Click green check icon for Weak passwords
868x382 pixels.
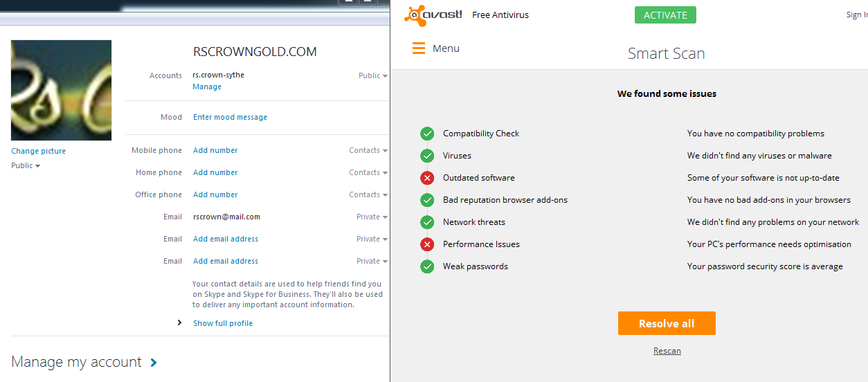tap(427, 266)
